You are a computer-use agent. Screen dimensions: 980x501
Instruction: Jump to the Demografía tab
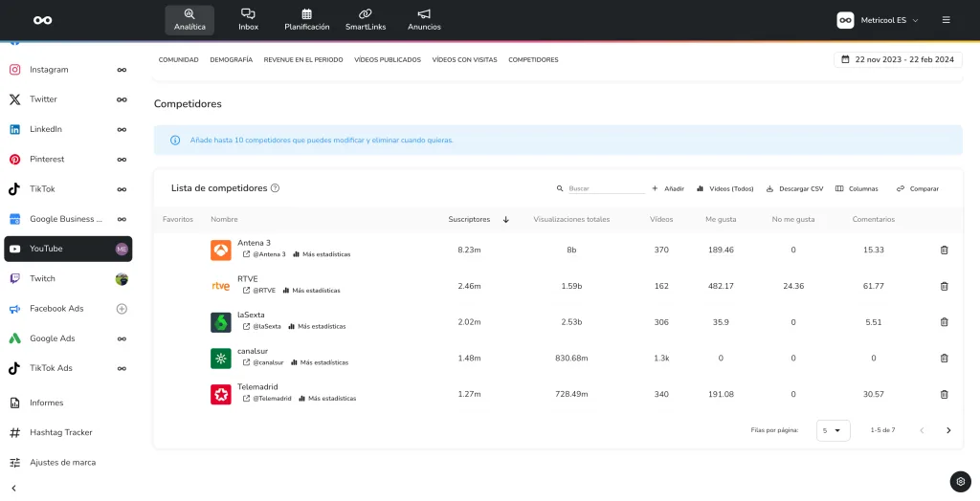click(x=232, y=60)
